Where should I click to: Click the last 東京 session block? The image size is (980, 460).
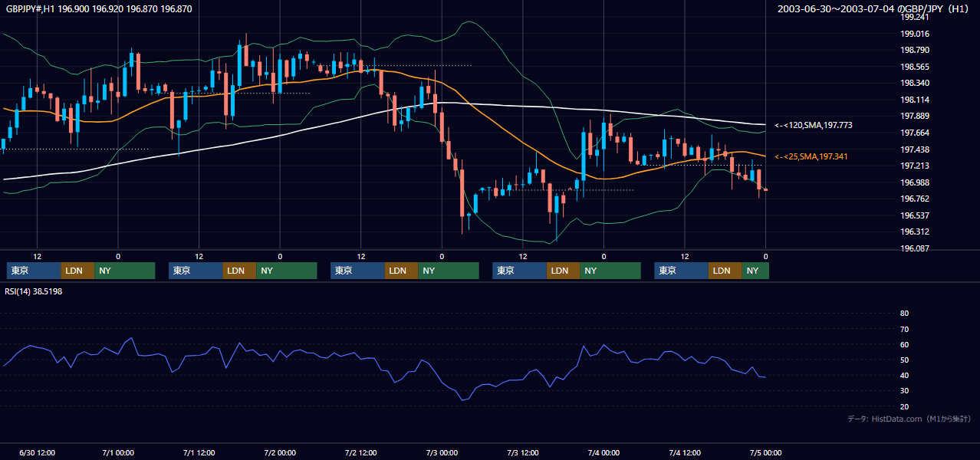(682, 271)
